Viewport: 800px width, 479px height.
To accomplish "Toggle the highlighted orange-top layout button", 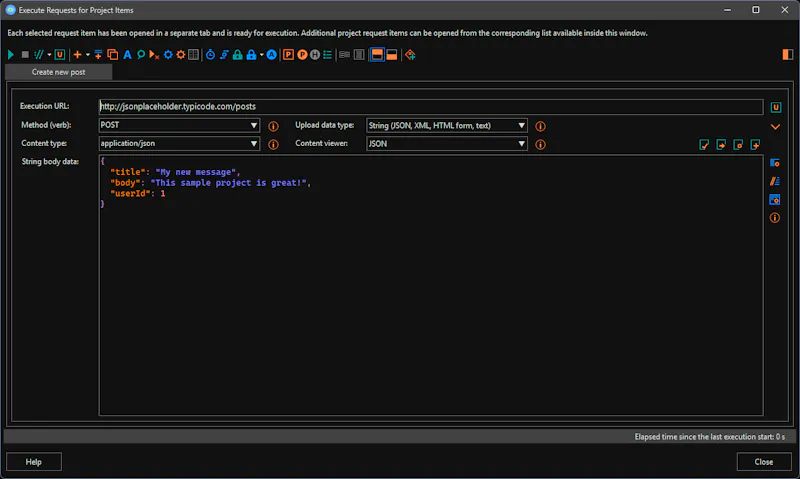I will [377, 55].
